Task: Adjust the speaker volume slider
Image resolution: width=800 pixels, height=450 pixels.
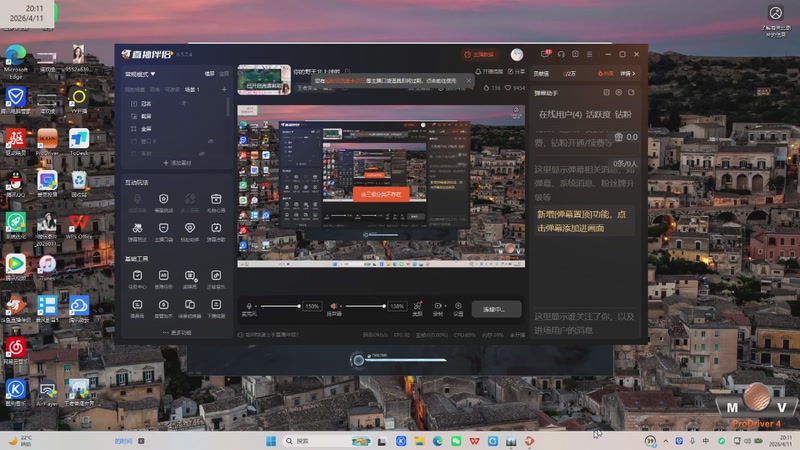Action: (365, 306)
